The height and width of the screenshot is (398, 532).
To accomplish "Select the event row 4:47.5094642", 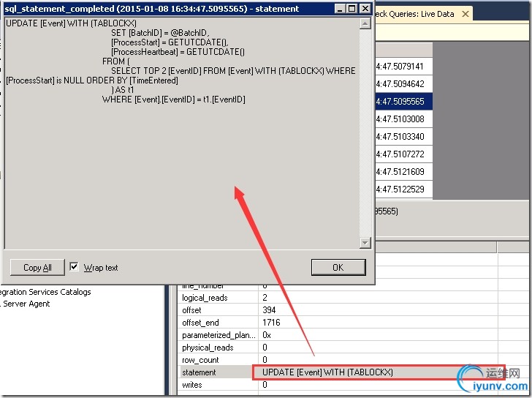I will 403,84.
